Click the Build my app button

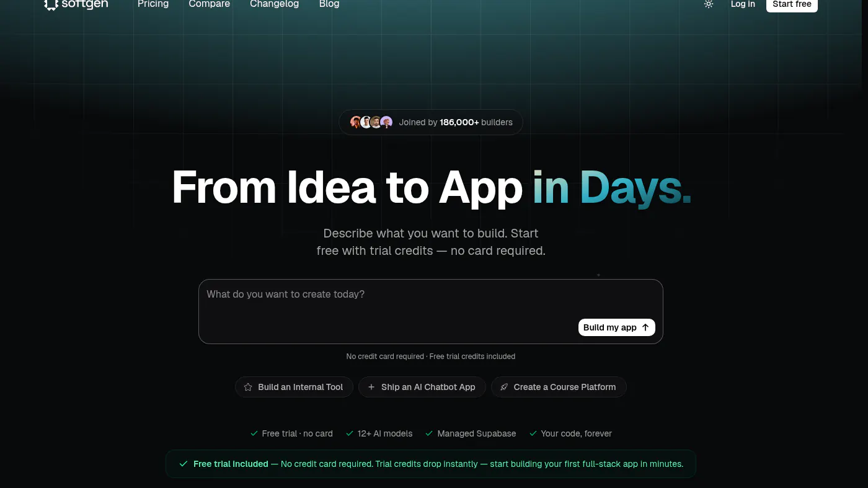[616, 327]
